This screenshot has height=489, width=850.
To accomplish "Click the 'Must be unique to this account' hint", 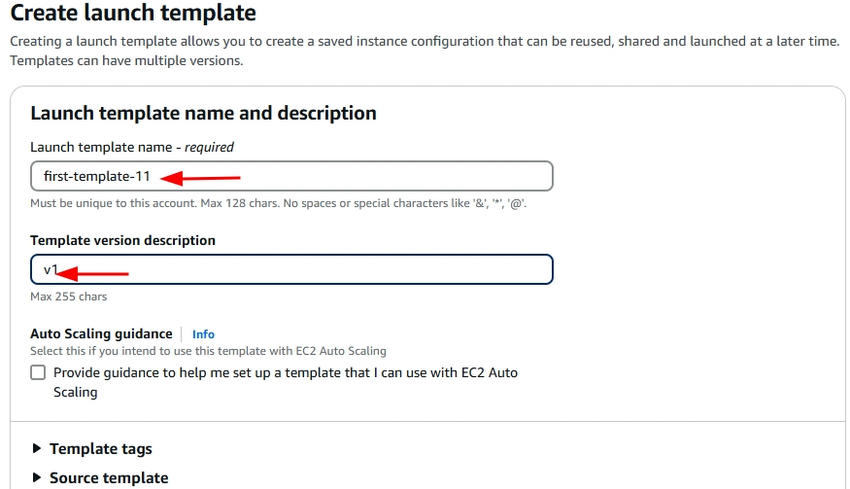I will [x=278, y=203].
